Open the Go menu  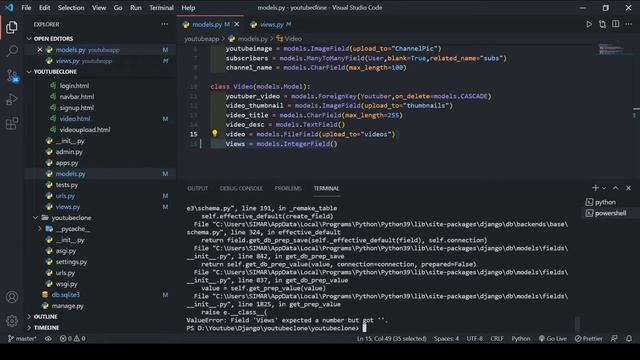click(x=118, y=8)
